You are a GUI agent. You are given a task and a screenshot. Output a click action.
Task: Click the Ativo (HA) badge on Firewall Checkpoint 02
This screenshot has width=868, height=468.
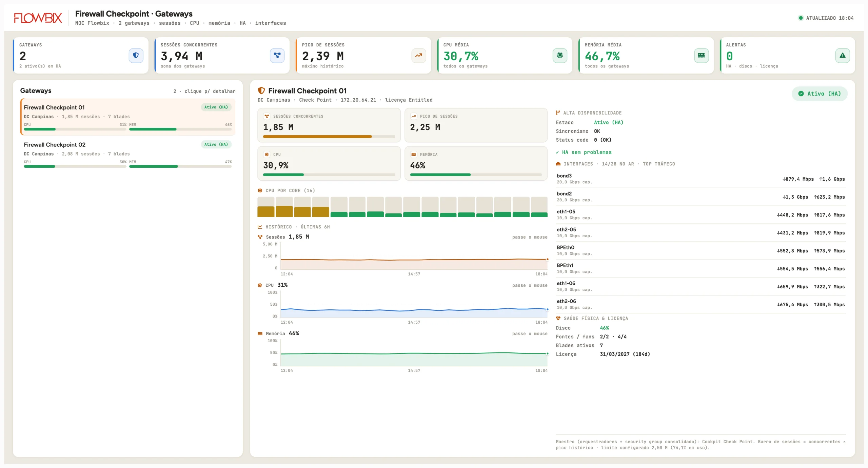[216, 144]
